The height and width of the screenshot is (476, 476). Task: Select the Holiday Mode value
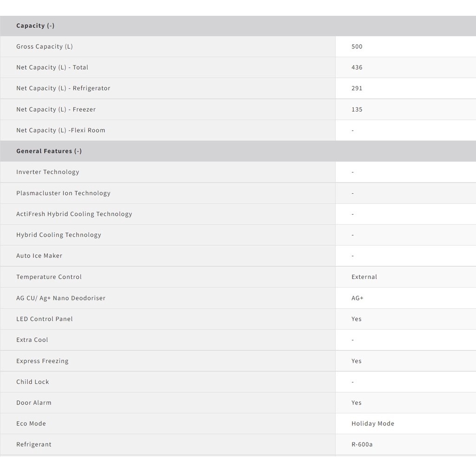373,423
